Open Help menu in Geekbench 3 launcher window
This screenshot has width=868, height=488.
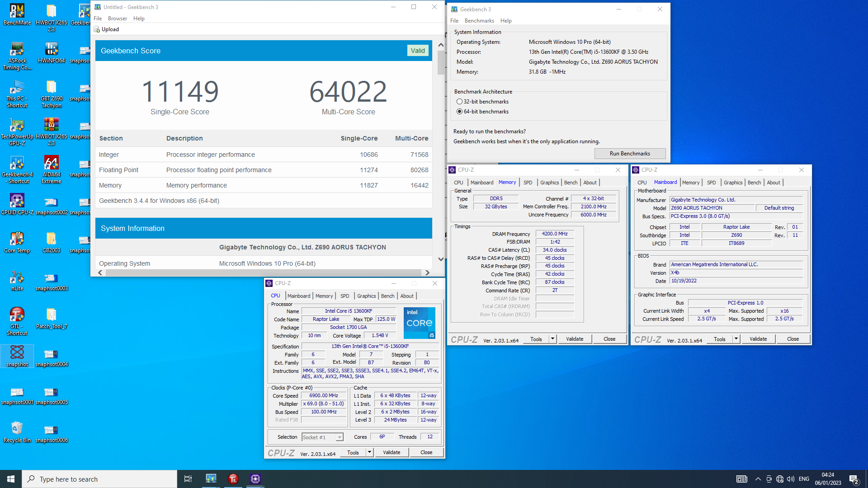click(x=506, y=21)
